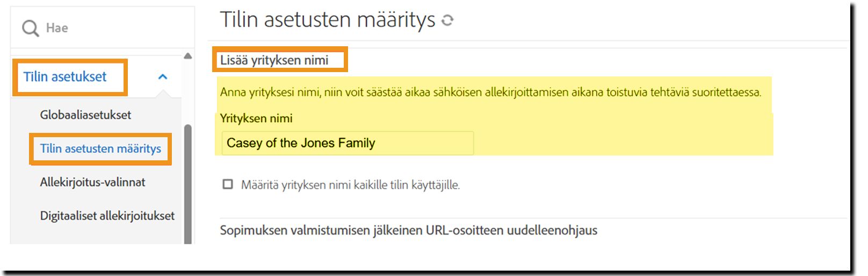868x276 pixels.
Task: Open Tilin asetusten määritys sidebar item
Action: tap(100, 148)
